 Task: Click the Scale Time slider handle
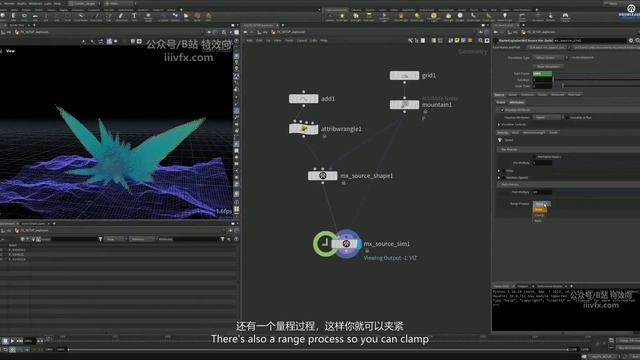pyautogui.click(x=563, y=86)
